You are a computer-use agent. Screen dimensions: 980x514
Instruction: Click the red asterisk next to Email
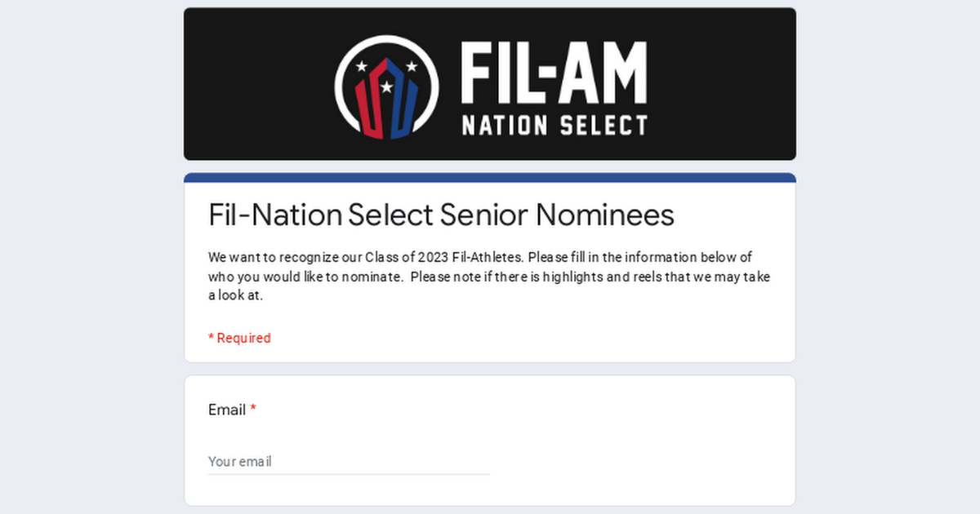(x=253, y=408)
